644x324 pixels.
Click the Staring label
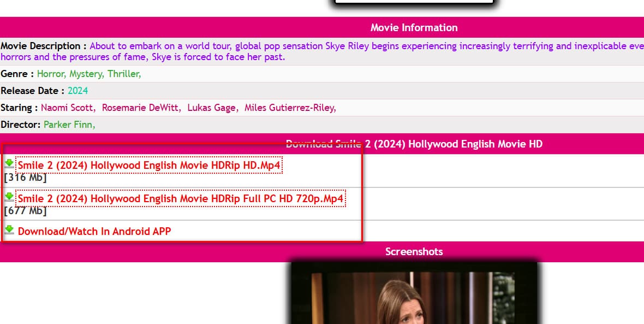19,108
